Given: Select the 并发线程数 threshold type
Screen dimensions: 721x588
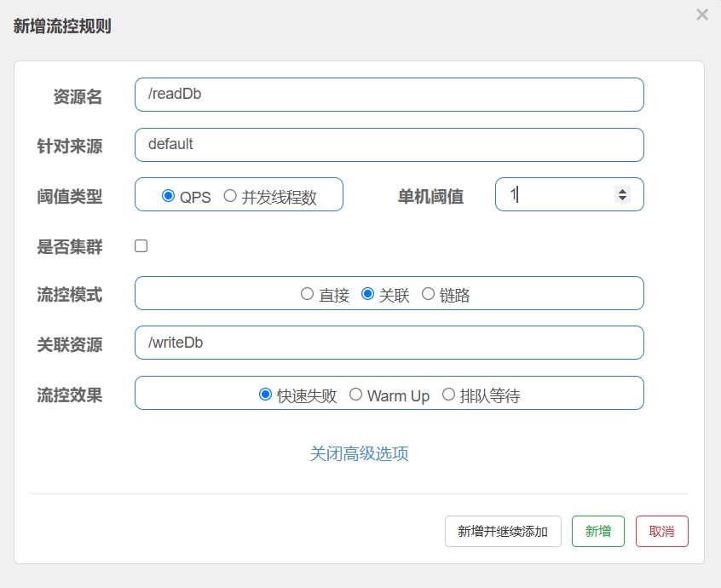Looking at the screenshot, I should tap(230, 196).
